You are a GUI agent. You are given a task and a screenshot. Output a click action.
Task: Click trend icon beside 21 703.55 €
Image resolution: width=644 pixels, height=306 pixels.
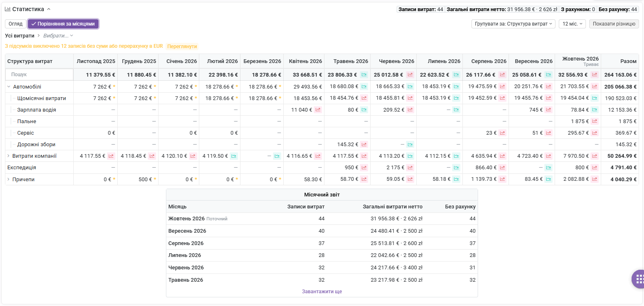click(595, 86)
